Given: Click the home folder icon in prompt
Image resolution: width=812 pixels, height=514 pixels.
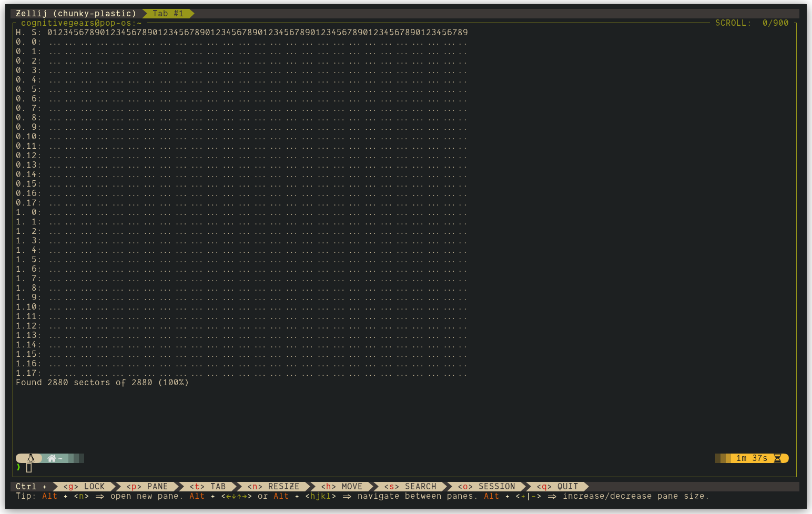Looking at the screenshot, I should (52, 458).
